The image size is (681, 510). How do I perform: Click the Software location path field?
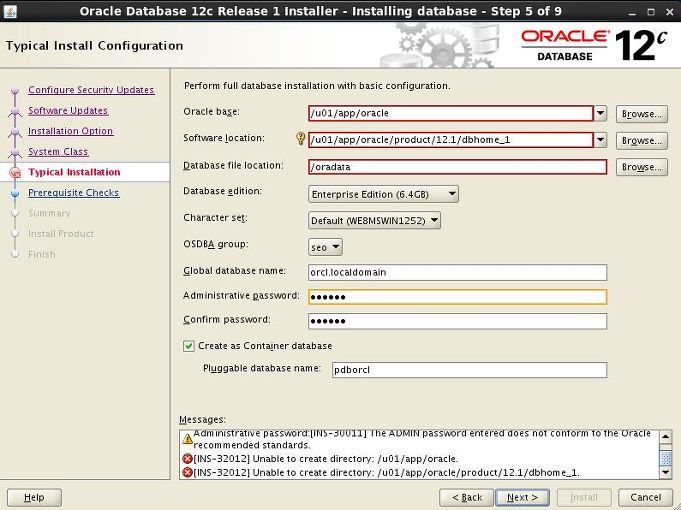(x=451, y=140)
